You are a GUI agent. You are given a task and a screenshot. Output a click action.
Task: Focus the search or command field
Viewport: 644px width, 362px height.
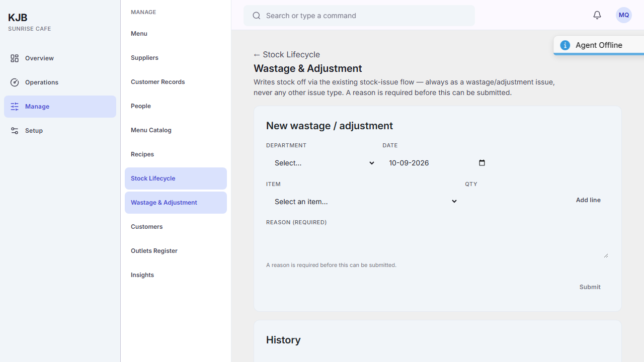(x=359, y=16)
